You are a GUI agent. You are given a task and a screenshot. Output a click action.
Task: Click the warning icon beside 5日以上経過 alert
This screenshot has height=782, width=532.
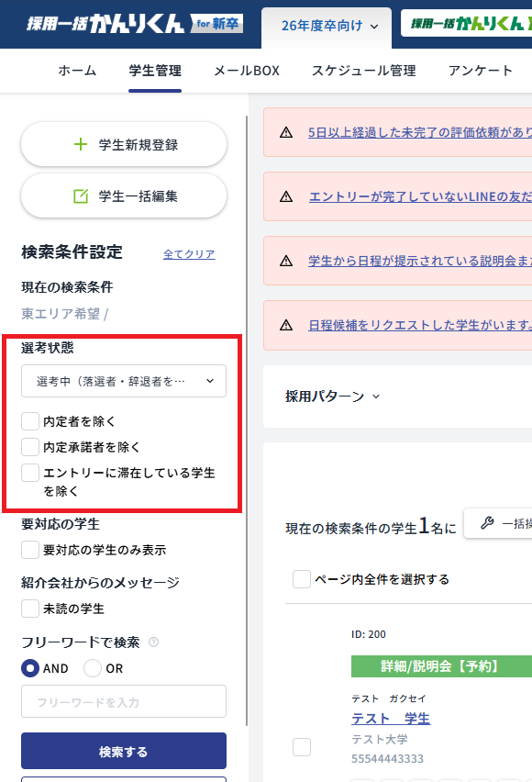coord(286,132)
